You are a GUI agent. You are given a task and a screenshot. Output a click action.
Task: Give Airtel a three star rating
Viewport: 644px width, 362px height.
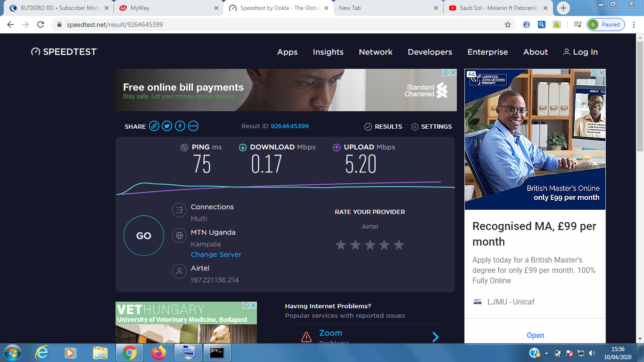point(370,245)
